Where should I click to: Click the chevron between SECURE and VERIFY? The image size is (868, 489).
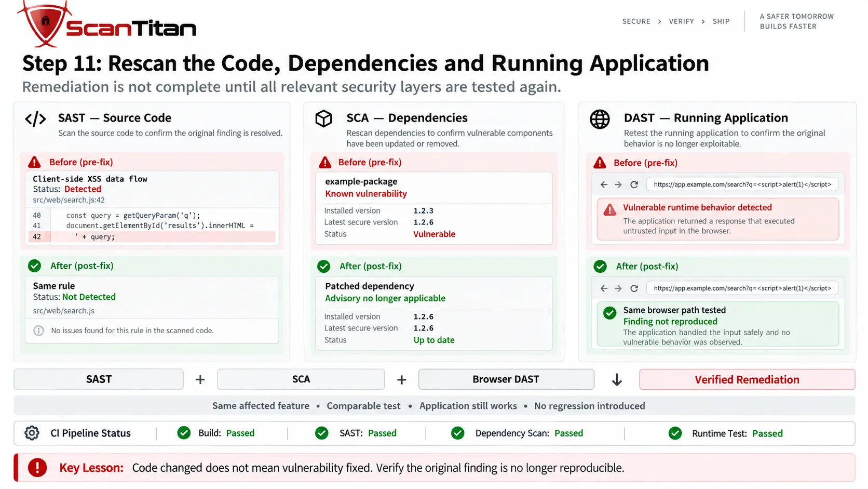[x=659, y=21]
